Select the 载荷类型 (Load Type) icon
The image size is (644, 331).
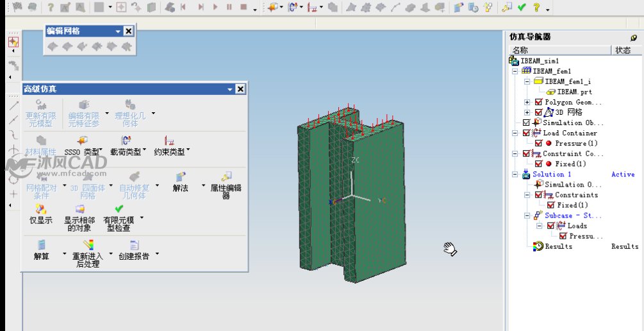(126, 140)
